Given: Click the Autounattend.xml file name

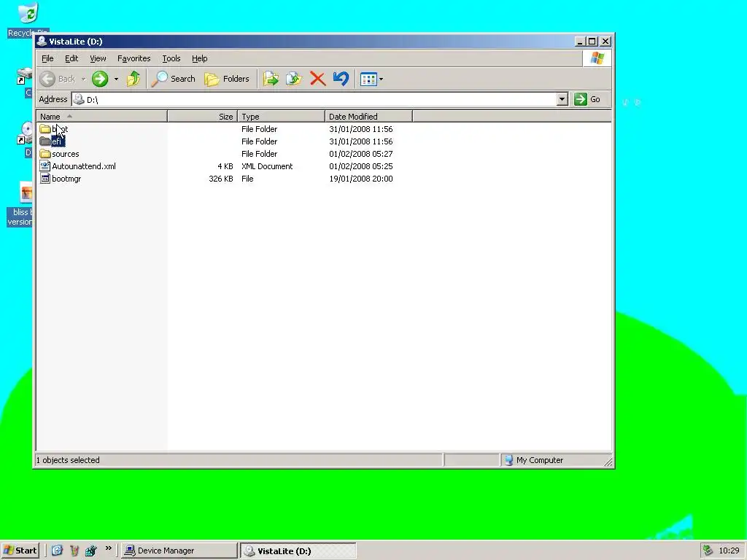Looking at the screenshot, I should tap(84, 166).
